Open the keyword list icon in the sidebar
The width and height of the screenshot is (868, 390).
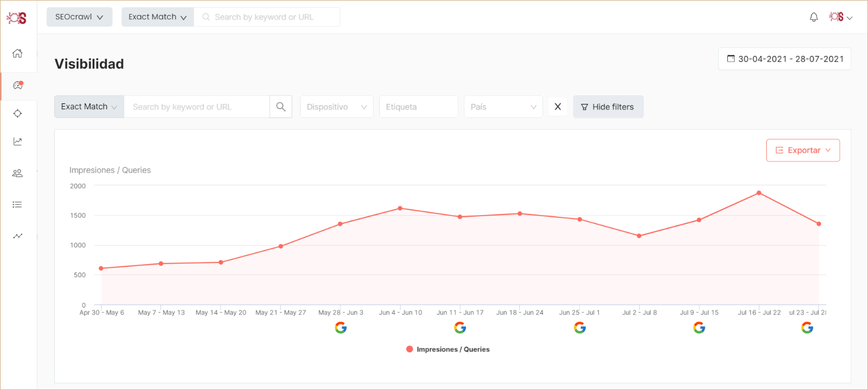[18, 204]
